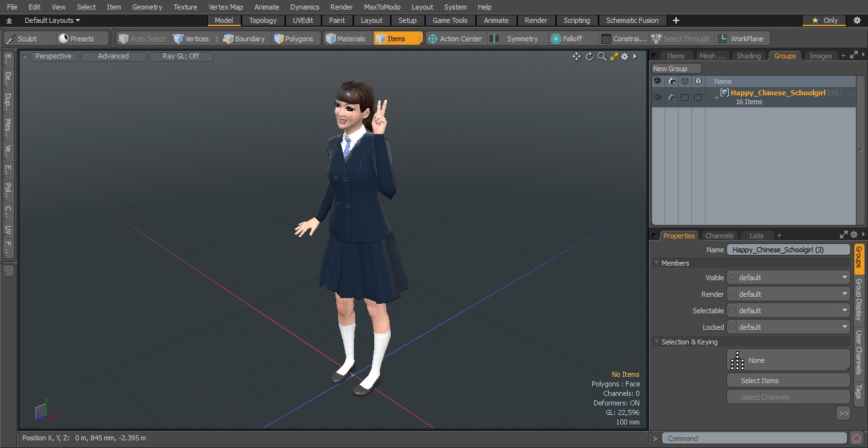Toggle first checkbox in Happy_Chinese_Schoolgirl row

tap(684, 98)
